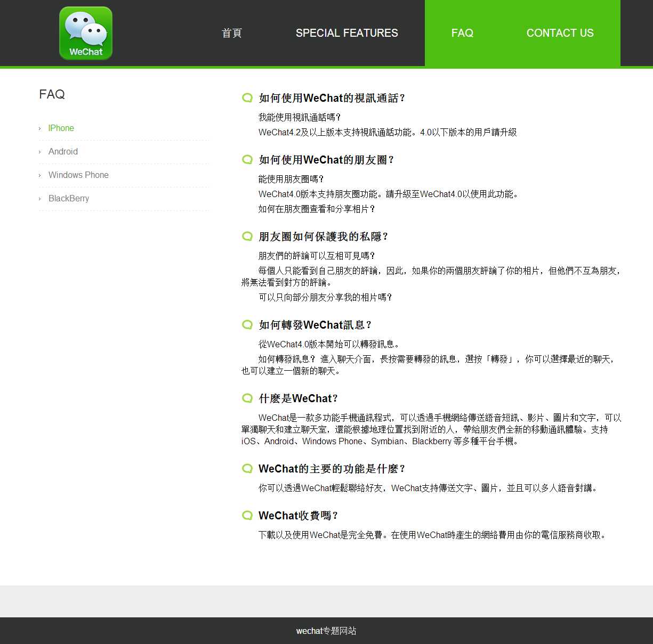
Task: Click the WeChat logo in the header
Action: tap(86, 33)
